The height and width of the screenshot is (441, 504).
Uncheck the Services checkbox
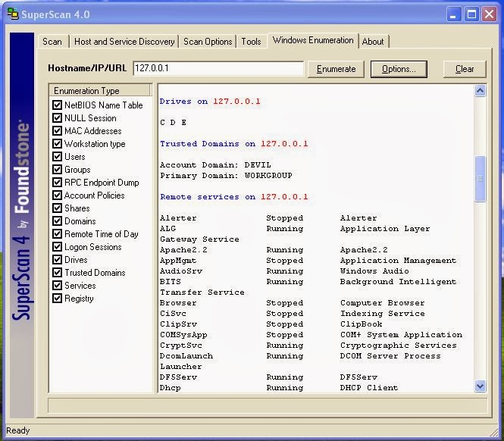click(x=57, y=285)
